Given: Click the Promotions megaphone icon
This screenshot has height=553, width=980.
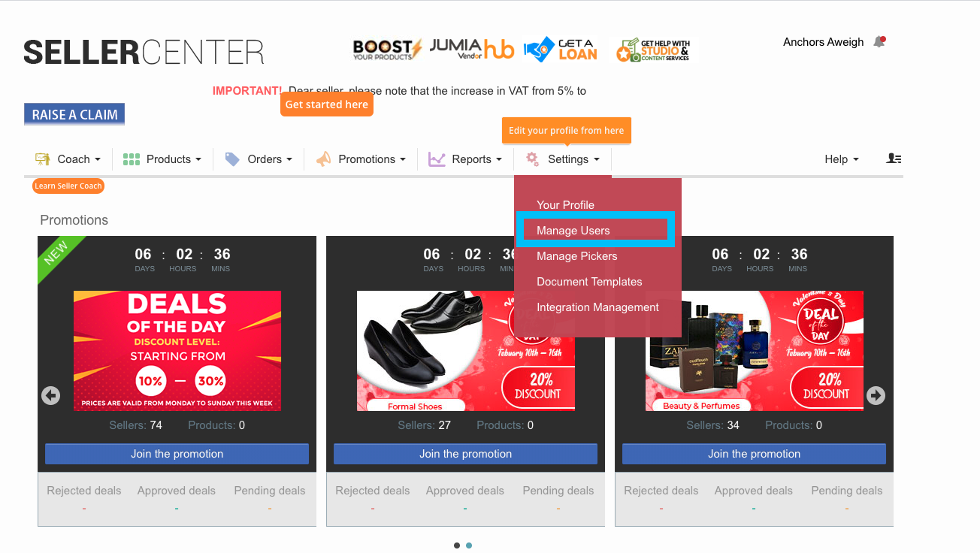Looking at the screenshot, I should click(323, 159).
